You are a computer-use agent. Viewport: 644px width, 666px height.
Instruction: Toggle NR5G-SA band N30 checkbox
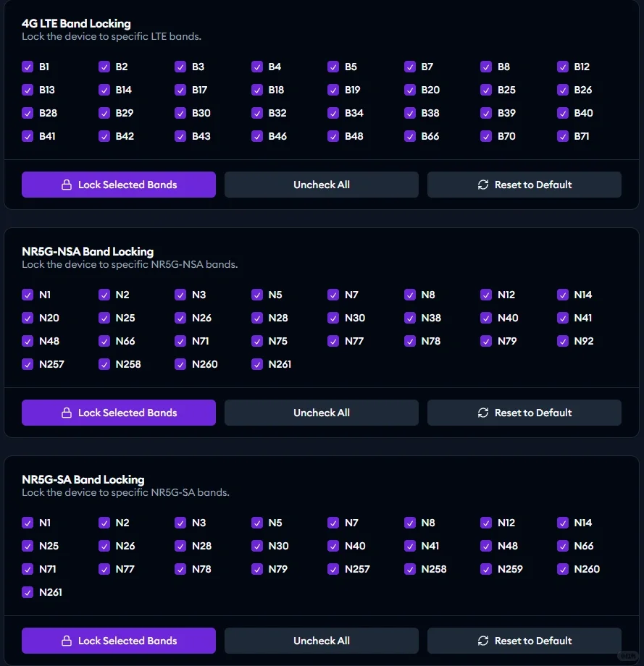coord(257,546)
